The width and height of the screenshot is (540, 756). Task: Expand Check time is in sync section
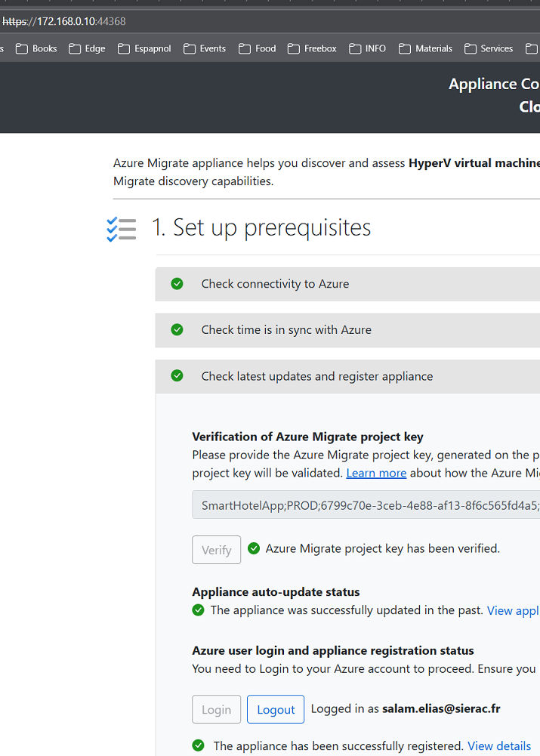coord(347,330)
